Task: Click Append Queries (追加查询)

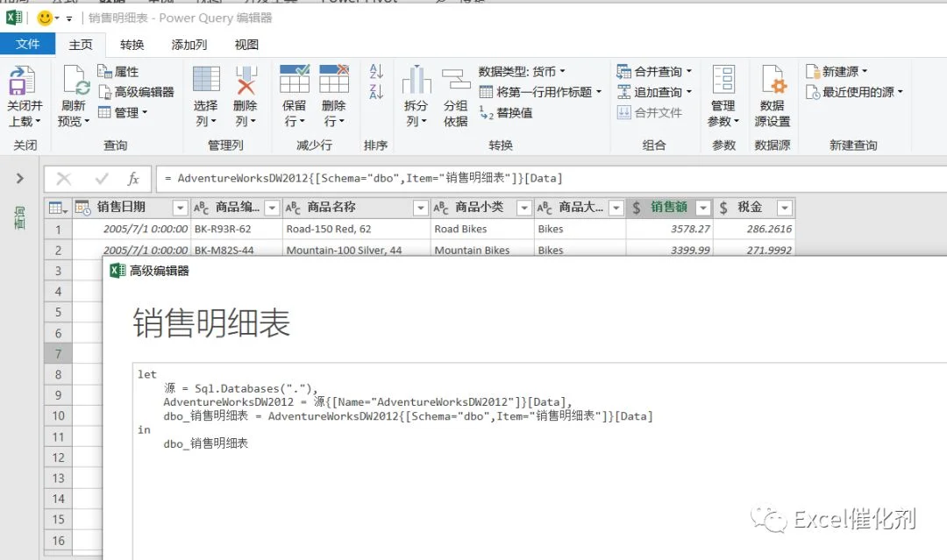Action: click(x=654, y=92)
